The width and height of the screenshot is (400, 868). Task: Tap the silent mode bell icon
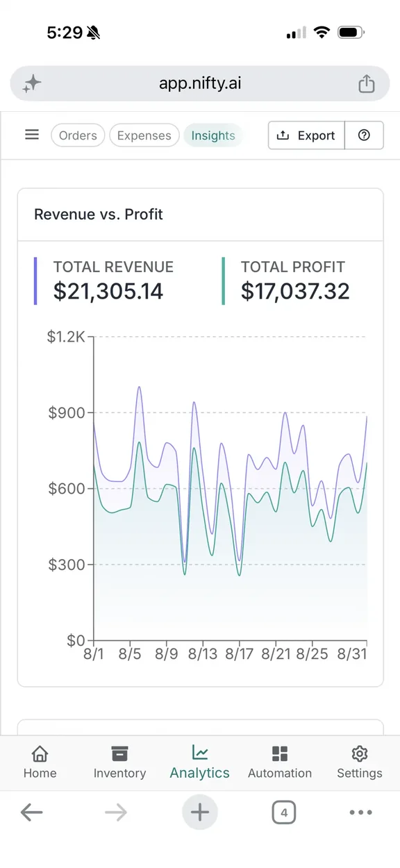94,32
